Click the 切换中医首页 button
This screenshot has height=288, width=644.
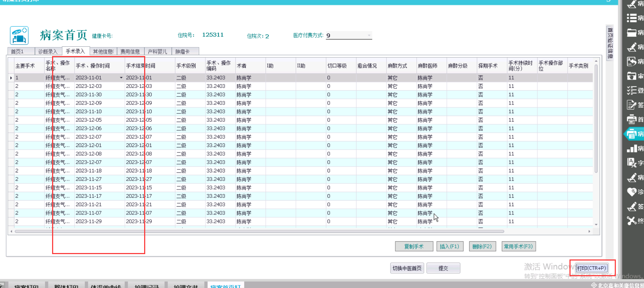tap(407, 268)
